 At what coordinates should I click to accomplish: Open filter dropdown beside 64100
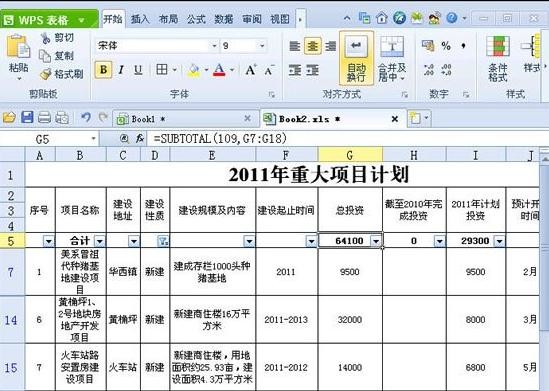[x=376, y=241]
